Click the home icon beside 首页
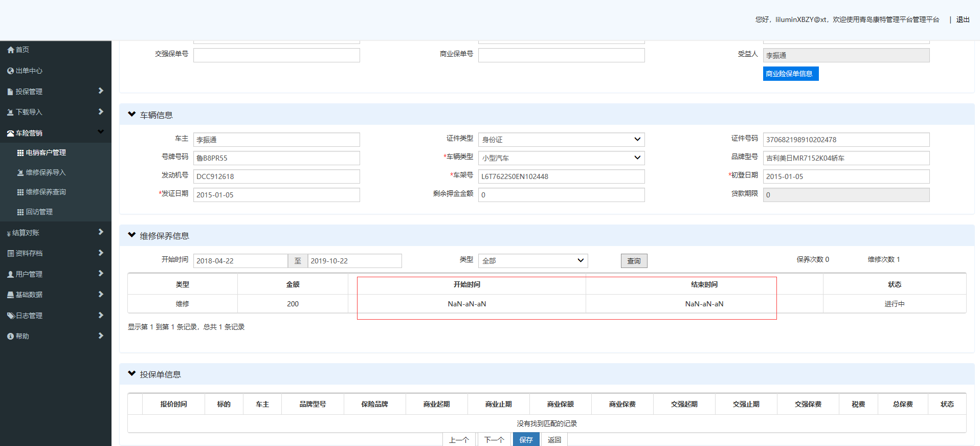Image resolution: width=980 pixels, height=446 pixels. 10,50
